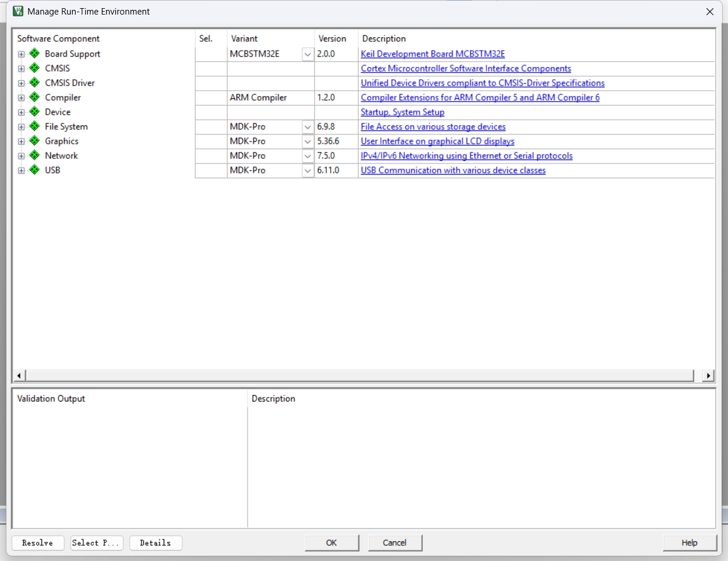Click the CMSIS Driver green diamond icon
Image resolution: width=728 pixels, height=561 pixels.
(x=35, y=83)
